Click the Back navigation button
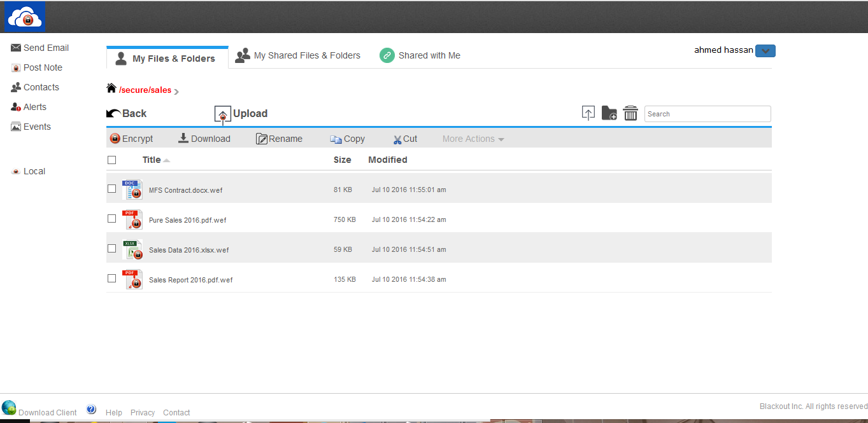 coord(126,113)
